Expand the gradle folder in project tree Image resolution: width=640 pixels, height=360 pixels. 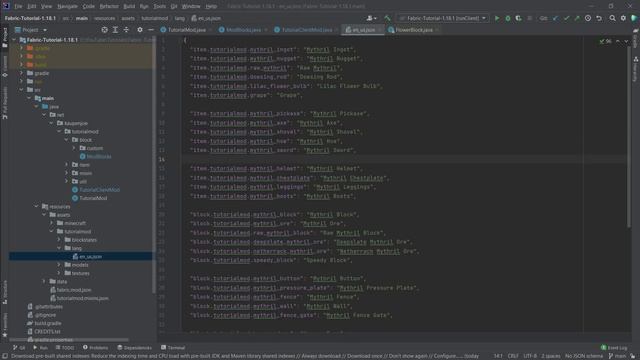pos(22,73)
